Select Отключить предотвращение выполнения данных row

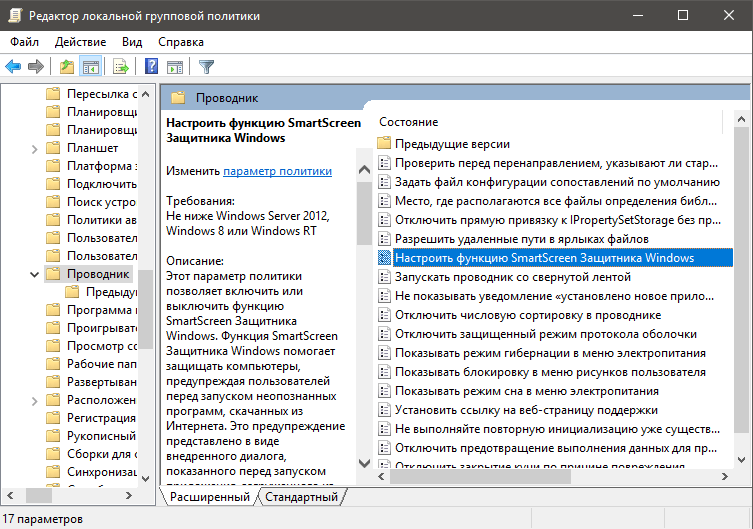pyautogui.click(x=555, y=448)
